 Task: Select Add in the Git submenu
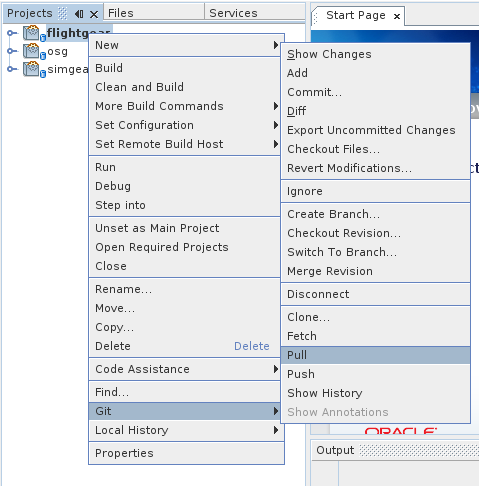click(x=376, y=73)
